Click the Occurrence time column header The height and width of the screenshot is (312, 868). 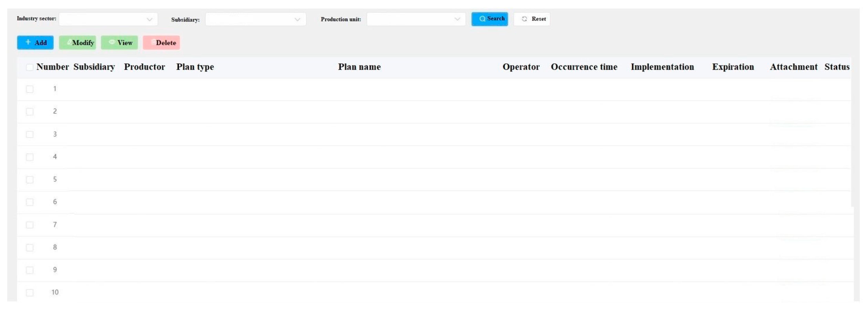[x=584, y=67]
